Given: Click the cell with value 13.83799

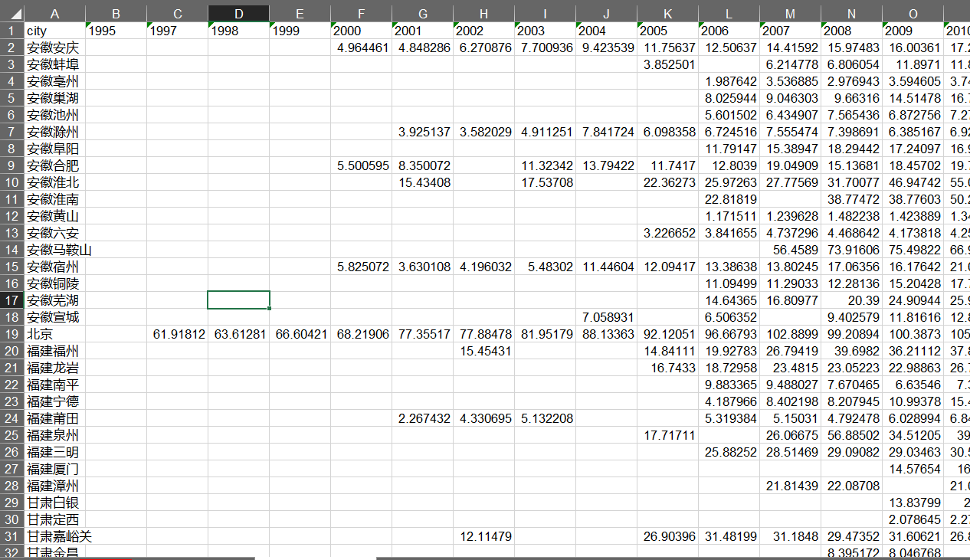Looking at the screenshot, I should click(913, 503).
